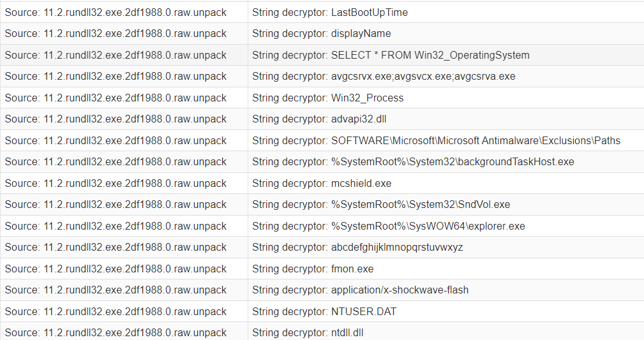The image size is (644, 340).
Task: Select the application/x-shockwave-flash string cell
Action: [360, 290]
